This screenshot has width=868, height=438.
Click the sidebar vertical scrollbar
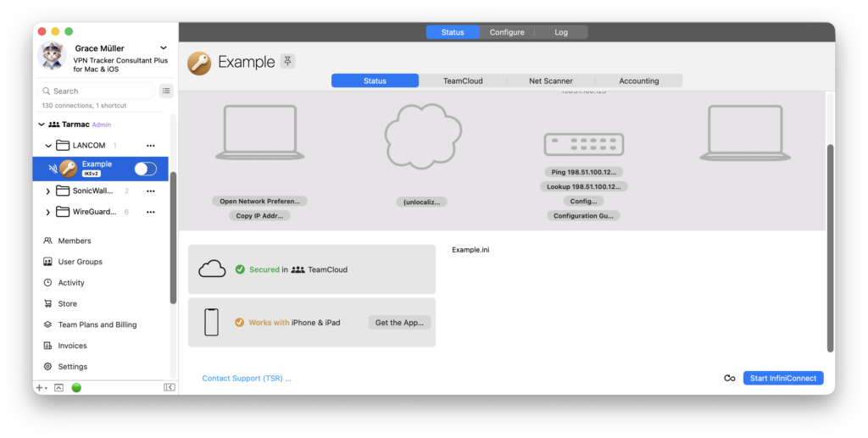173,238
